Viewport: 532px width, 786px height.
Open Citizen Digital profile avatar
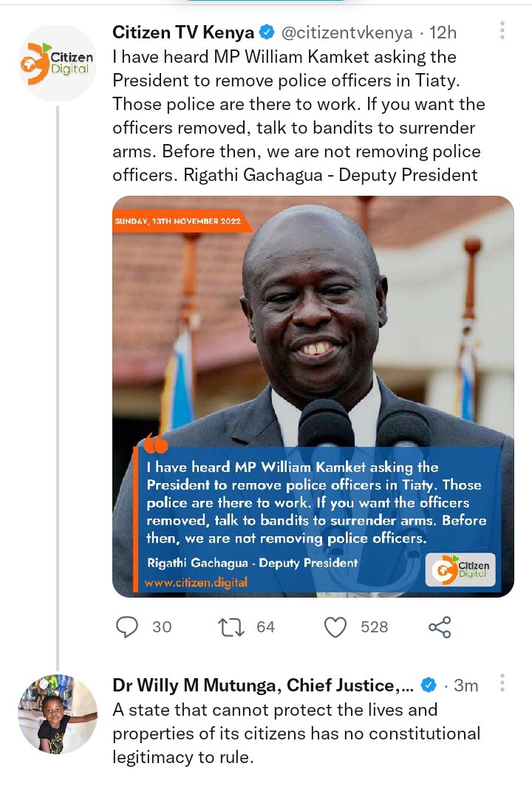tap(57, 64)
